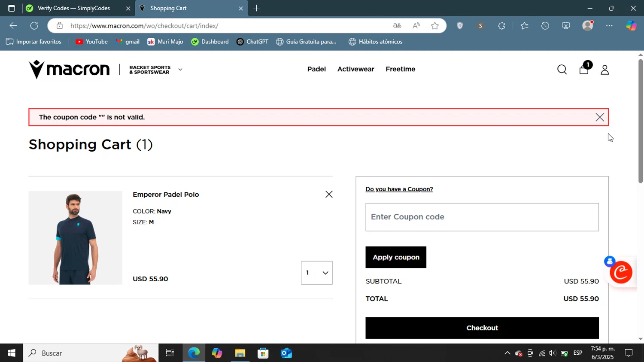The height and width of the screenshot is (362, 644).
Task: Show hidden system tray icons
Action: 507,353
